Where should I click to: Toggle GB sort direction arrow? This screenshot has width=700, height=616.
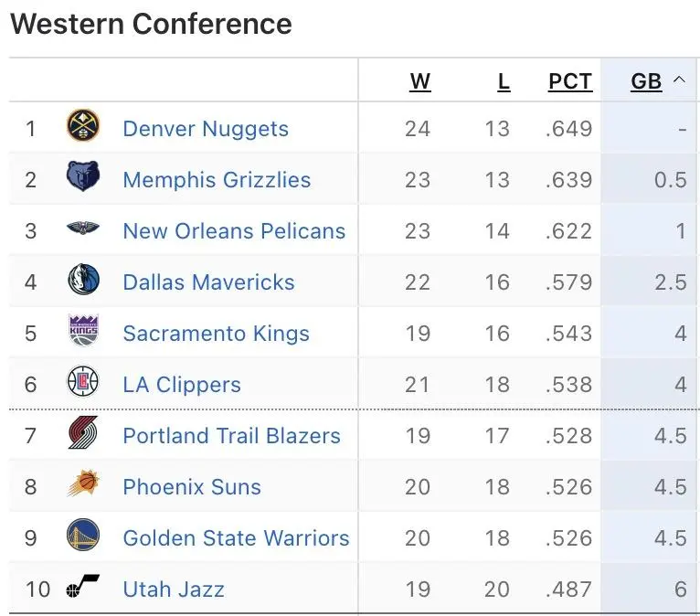678,80
